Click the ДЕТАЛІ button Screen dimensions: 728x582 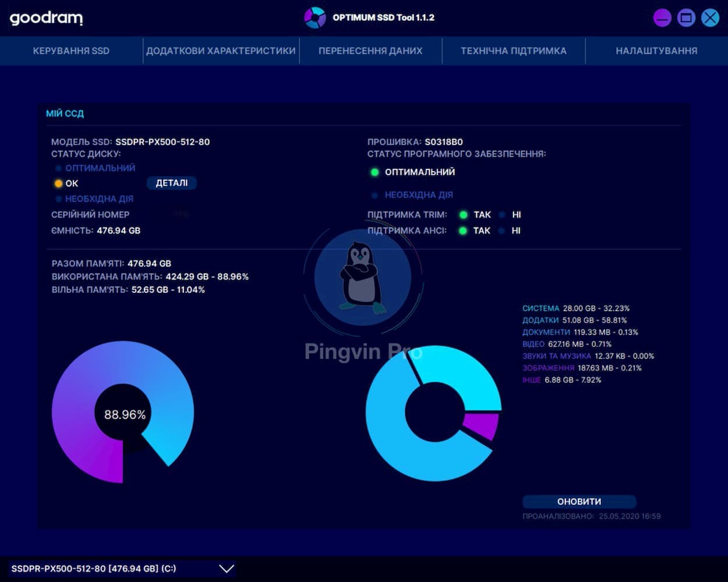171,183
